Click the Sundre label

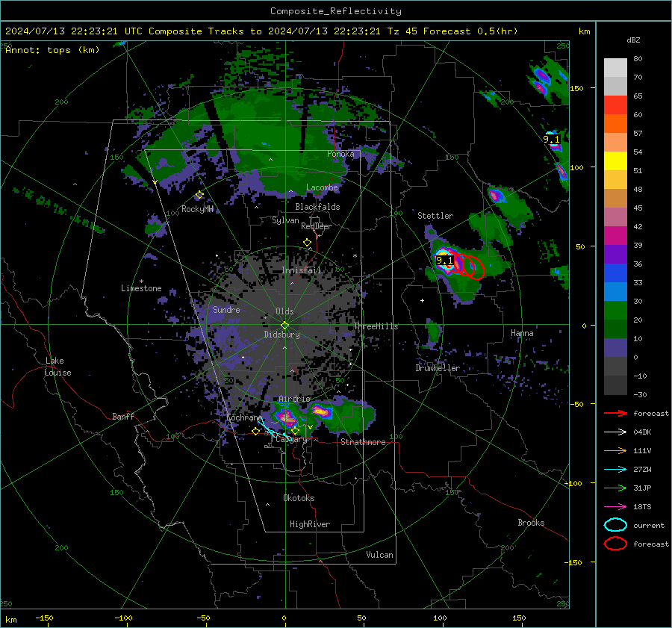[226, 309]
